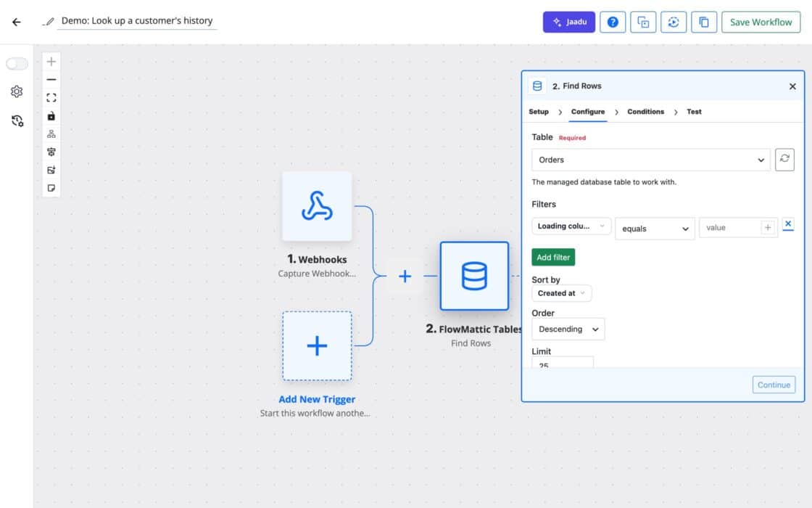Image resolution: width=812 pixels, height=508 pixels.
Task: Toggle the workflow on/off switch
Action: (x=17, y=63)
